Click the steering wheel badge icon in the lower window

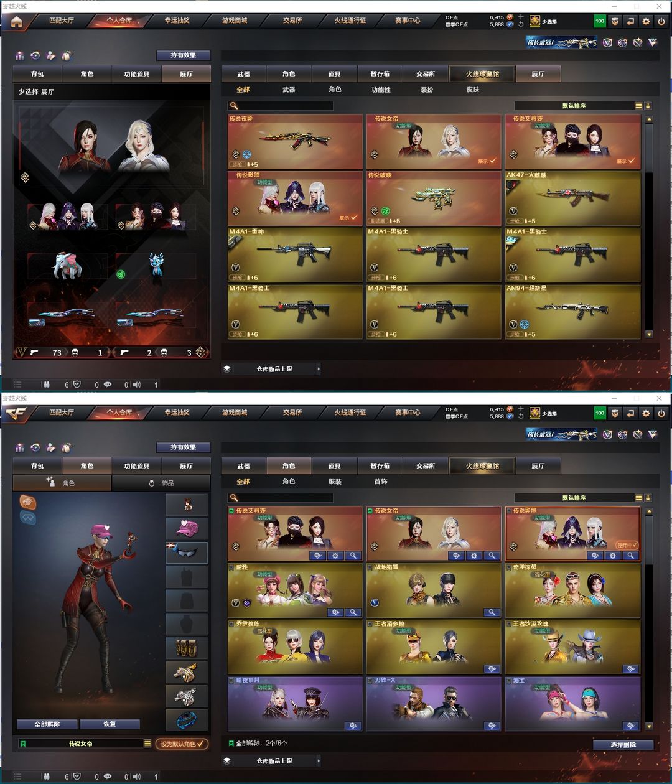pyautogui.click(x=623, y=434)
